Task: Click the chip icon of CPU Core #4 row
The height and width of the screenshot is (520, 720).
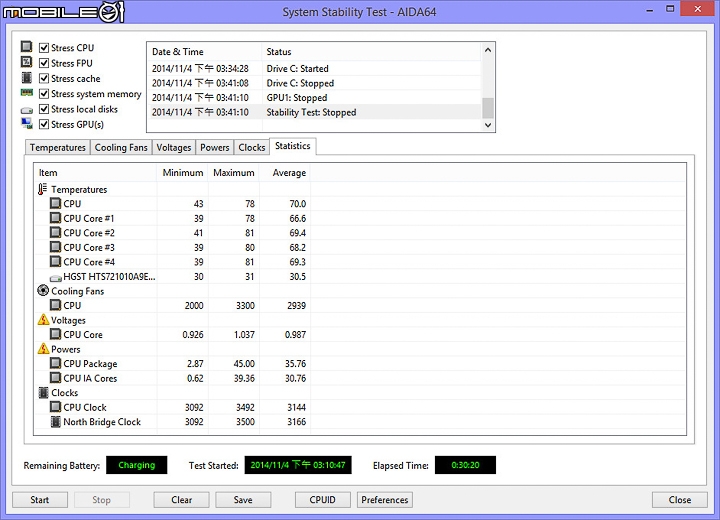Action: (x=55, y=261)
